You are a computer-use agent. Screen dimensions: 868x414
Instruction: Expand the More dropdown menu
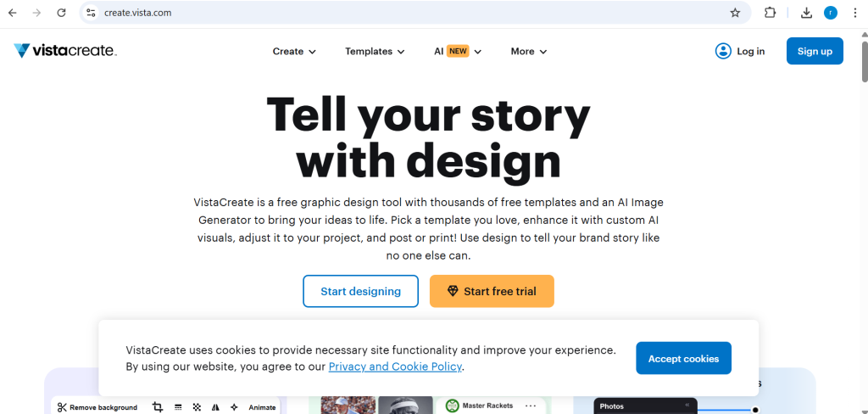pos(529,51)
